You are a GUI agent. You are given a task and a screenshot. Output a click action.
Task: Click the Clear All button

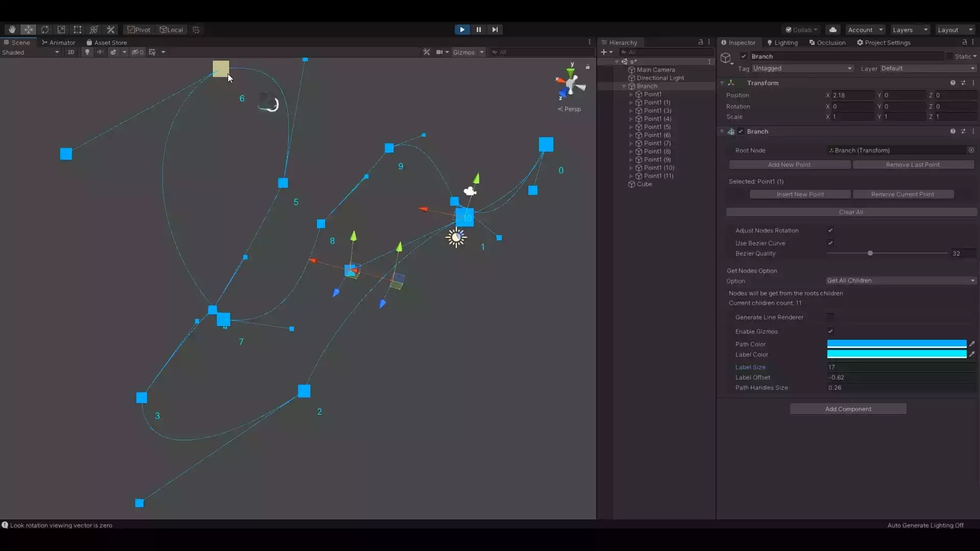851,212
